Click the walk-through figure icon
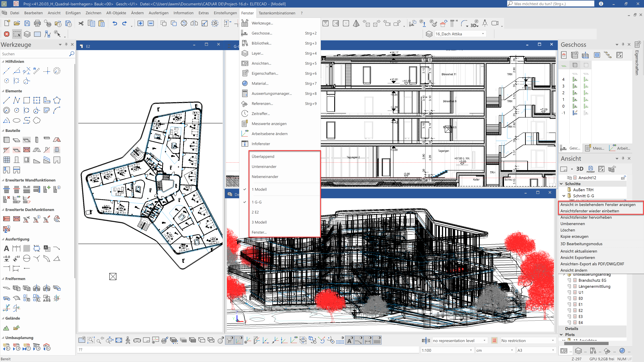This screenshot has height=362, width=644. pyautogui.click(x=128, y=340)
